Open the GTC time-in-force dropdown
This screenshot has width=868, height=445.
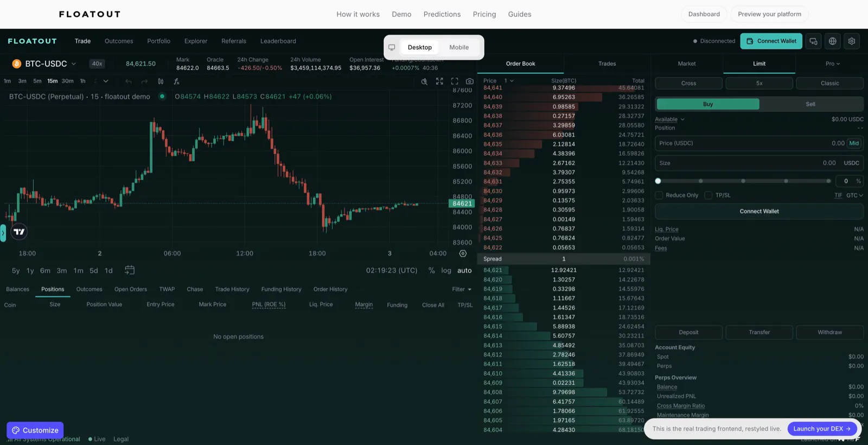[854, 195]
